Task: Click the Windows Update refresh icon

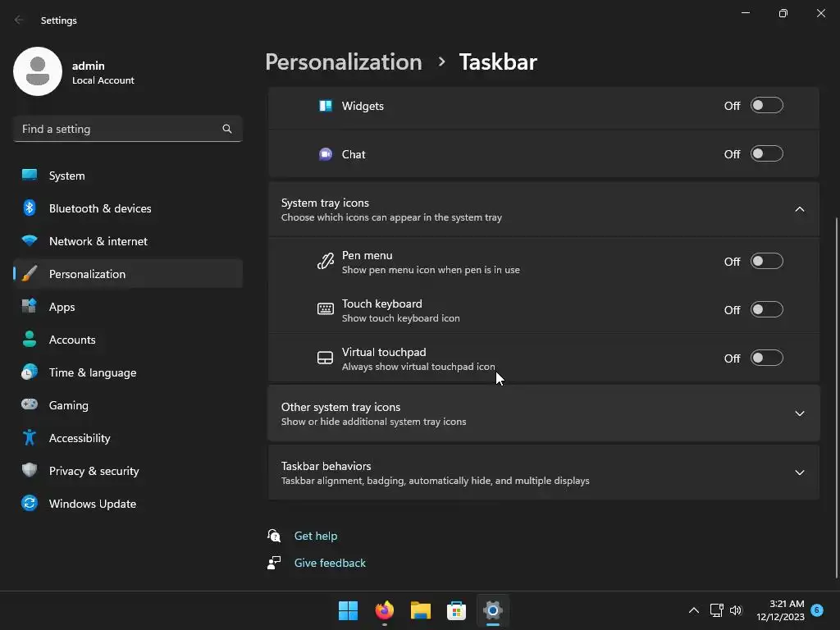Action: tap(30, 503)
